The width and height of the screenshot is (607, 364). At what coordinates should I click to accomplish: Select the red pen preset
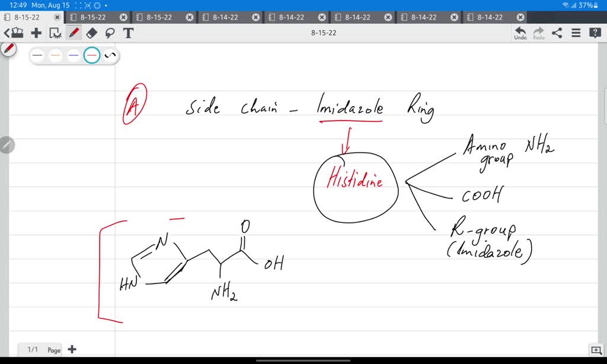tap(92, 55)
